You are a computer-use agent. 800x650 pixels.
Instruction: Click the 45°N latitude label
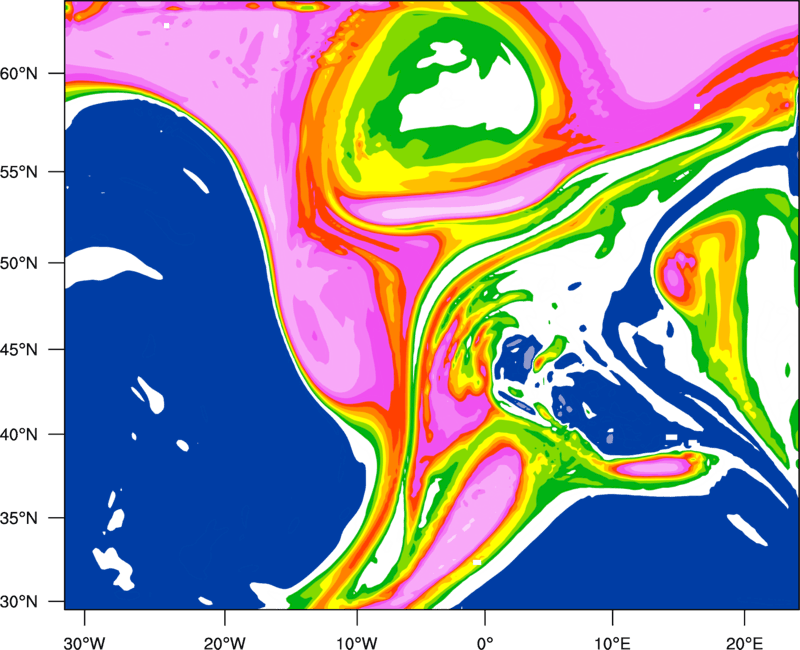pyautogui.click(x=19, y=350)
